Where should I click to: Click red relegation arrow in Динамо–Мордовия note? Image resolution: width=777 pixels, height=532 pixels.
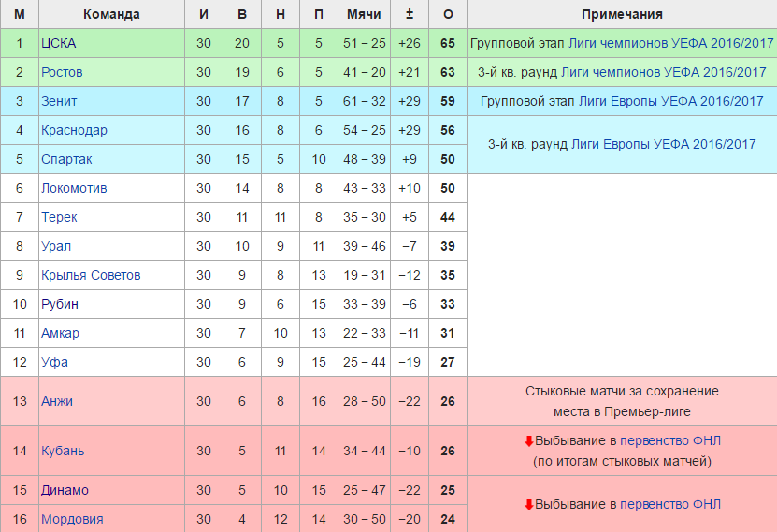(x=528, y=505)
